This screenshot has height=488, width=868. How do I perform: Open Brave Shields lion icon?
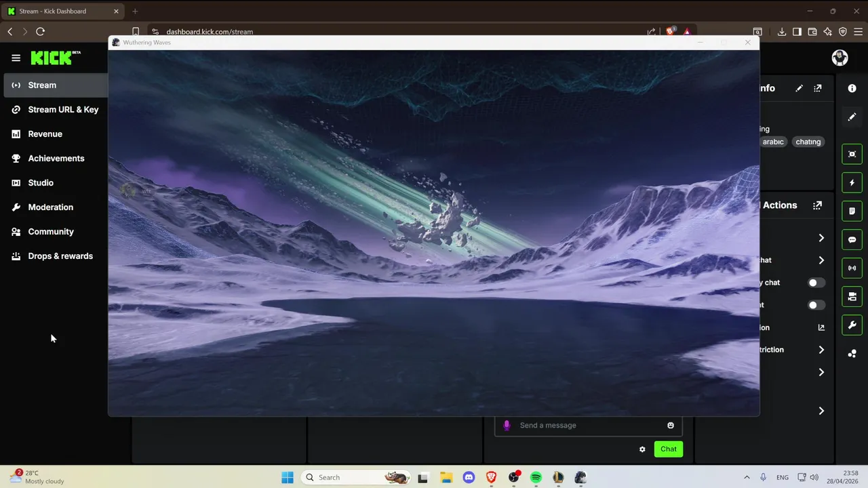tap(671, 31)
